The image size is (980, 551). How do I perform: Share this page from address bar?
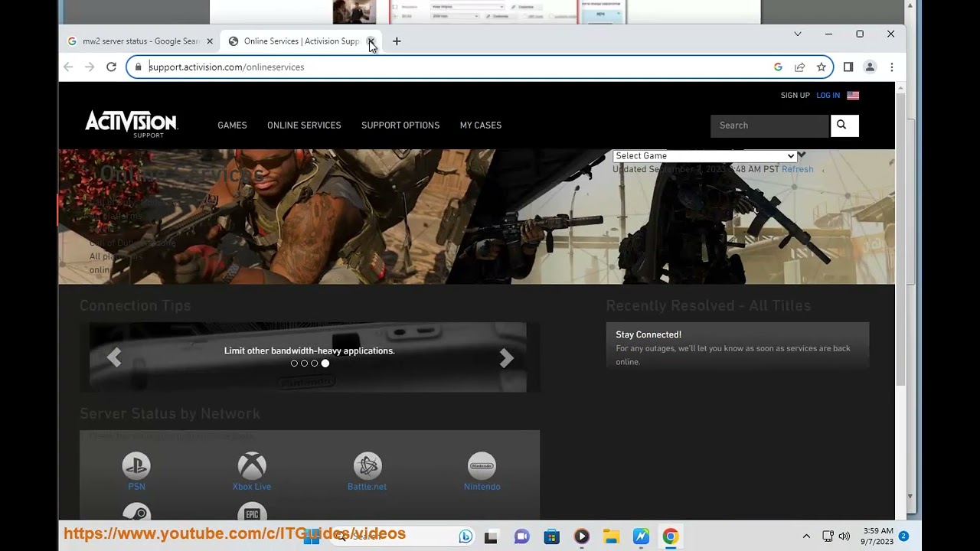[799, 67]
